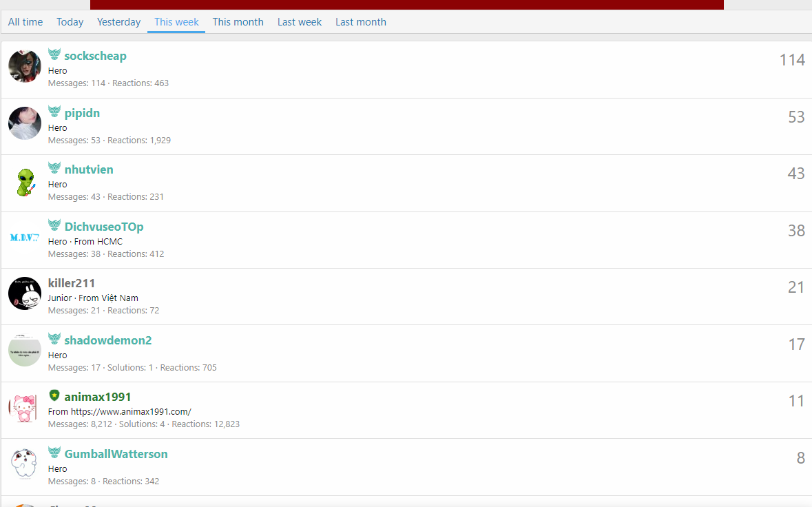Show the Last month tab
Screen dimensions: 812x507
[360, 22]
